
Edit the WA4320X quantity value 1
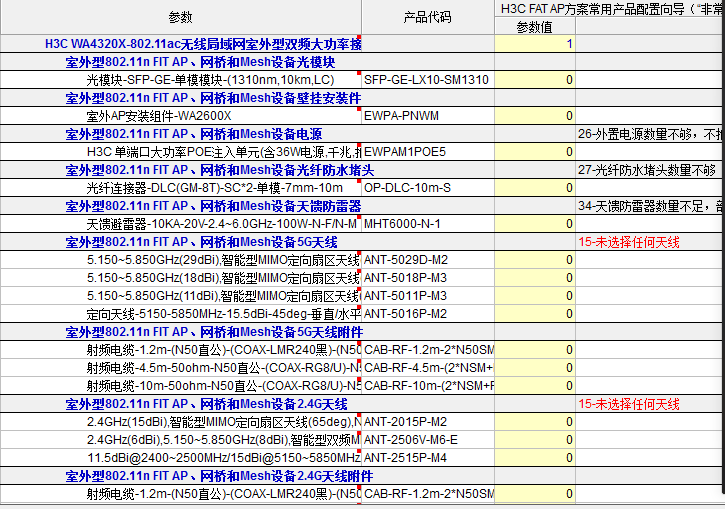coord(535,44)
